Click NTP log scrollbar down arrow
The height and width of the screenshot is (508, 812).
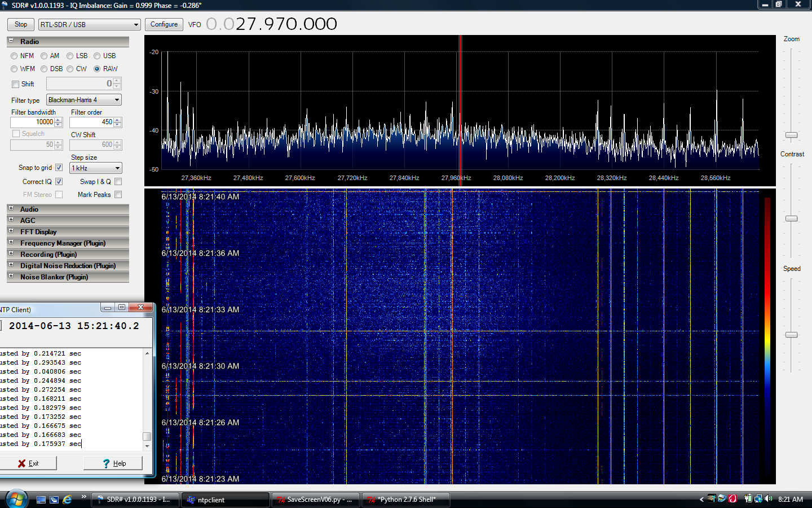coord(147,446)
